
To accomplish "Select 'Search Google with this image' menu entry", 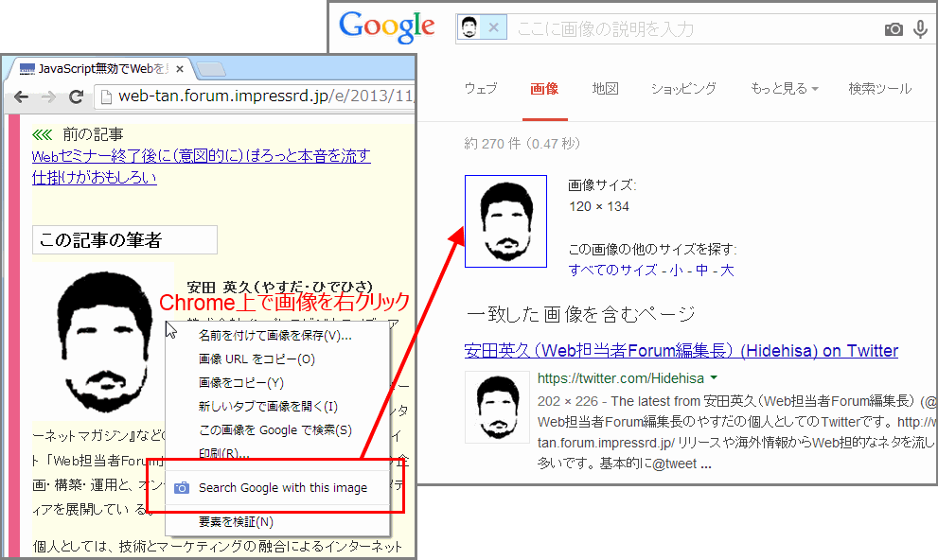I will tap(282, 487).
